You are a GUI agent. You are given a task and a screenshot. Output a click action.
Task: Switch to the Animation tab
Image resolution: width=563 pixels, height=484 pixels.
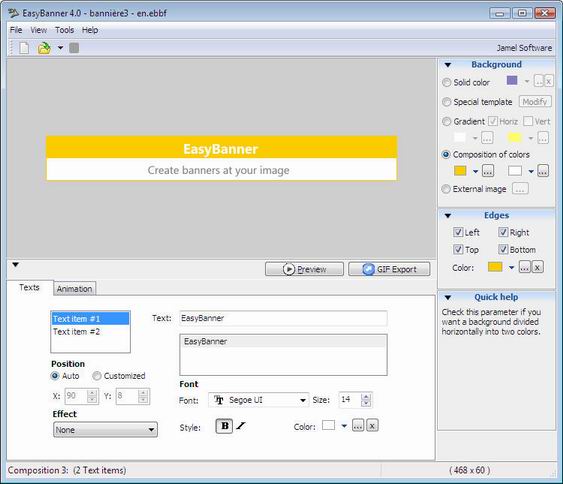(74, 289)
